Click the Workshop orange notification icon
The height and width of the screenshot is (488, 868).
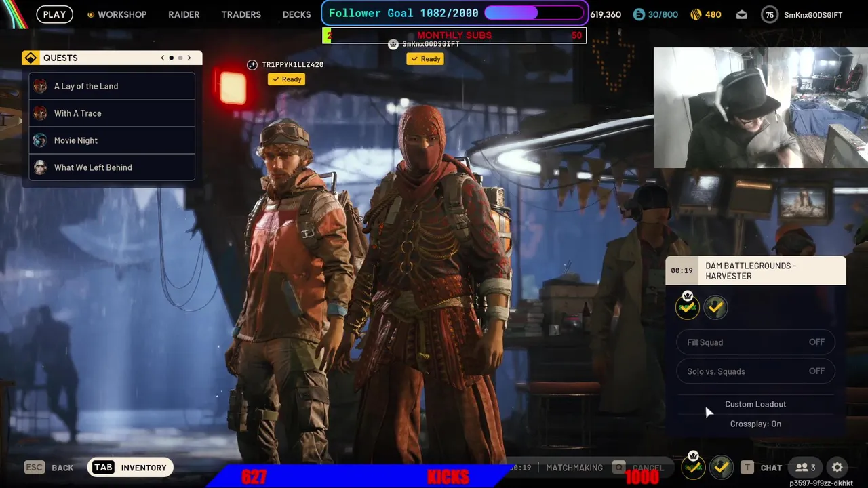(x=91, y=14)
